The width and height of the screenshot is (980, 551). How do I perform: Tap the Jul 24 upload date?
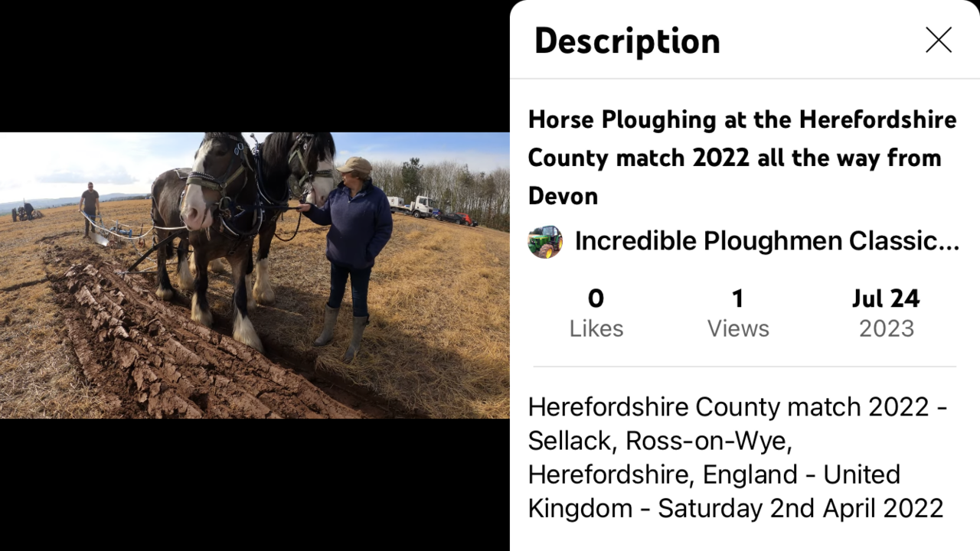886,298
